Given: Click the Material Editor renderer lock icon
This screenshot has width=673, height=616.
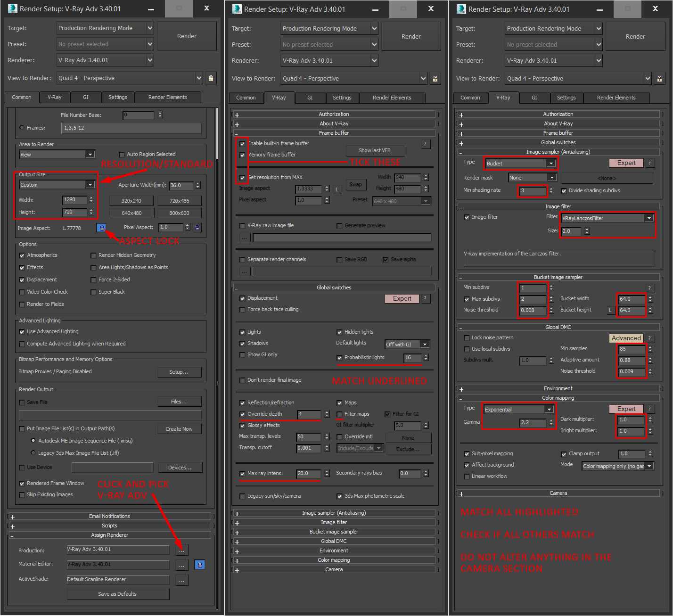Looking at the screenshot, I should point(200,565).
